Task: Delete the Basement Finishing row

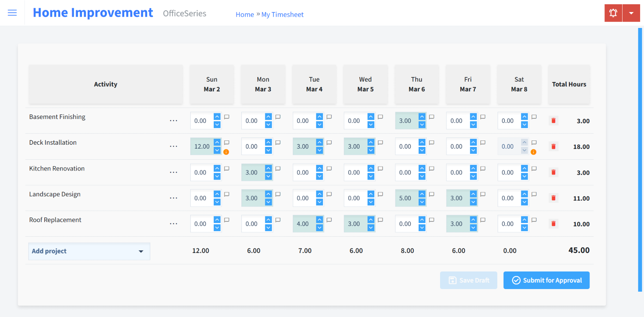Action: pyautogui.click(x=553, y=121)
